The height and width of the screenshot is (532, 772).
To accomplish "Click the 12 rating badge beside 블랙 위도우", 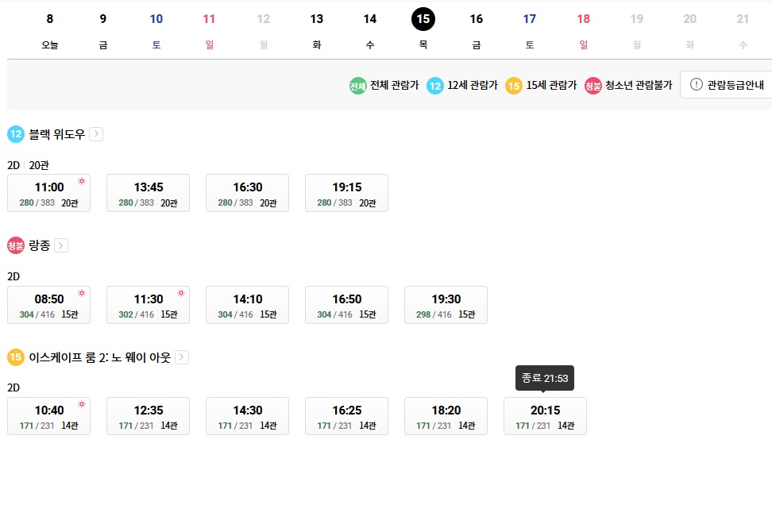I will tap(16, 134).
